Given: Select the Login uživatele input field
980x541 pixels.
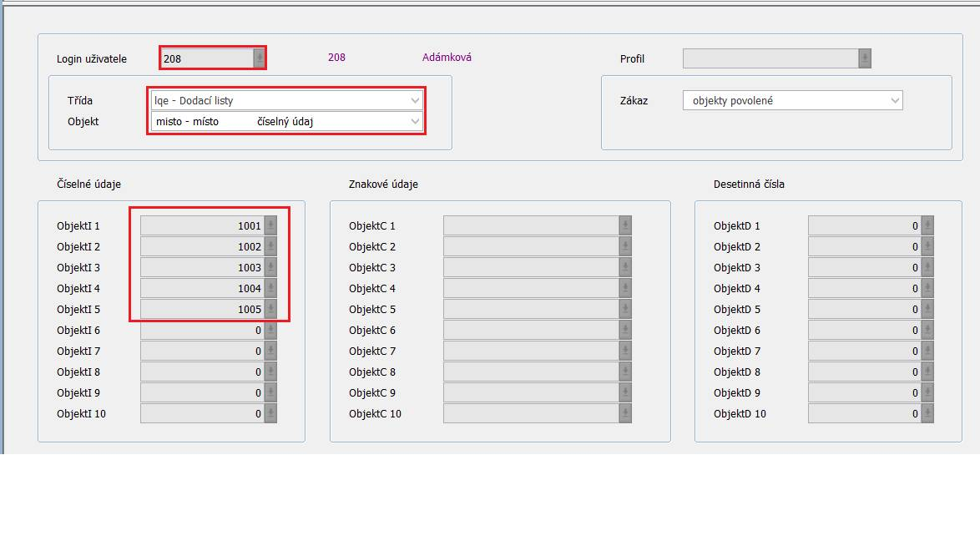Looking at the screenshot, I should [x=206, y=58].
